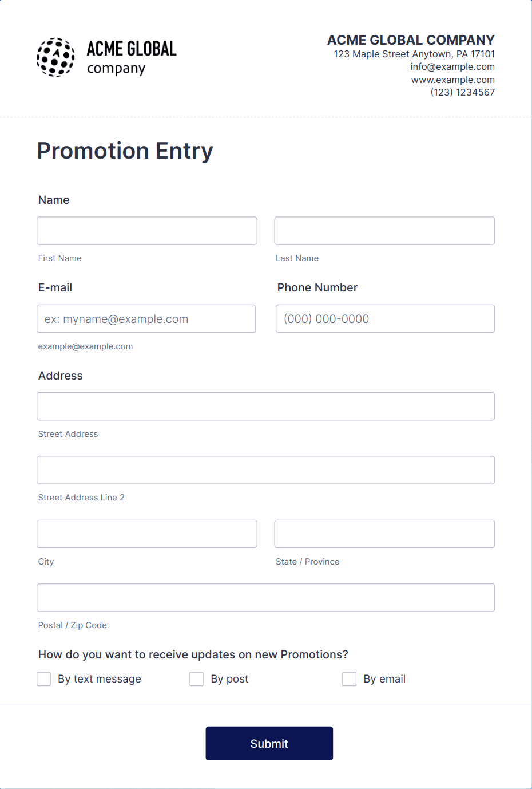The image size is (532, 789).
Task: Click the ACME GLOBAL company wordmark
Action: [x=132, y=57]
